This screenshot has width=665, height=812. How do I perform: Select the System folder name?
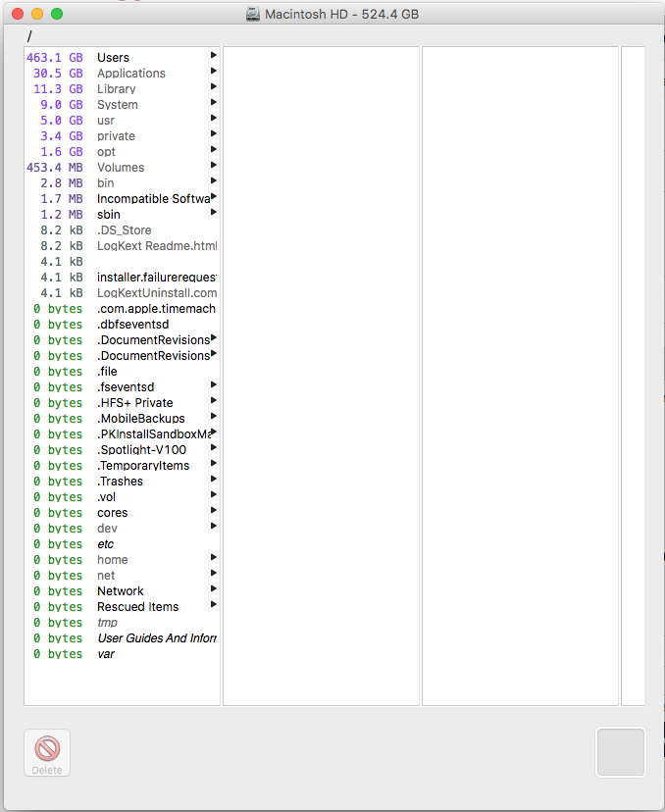(118, 105)
